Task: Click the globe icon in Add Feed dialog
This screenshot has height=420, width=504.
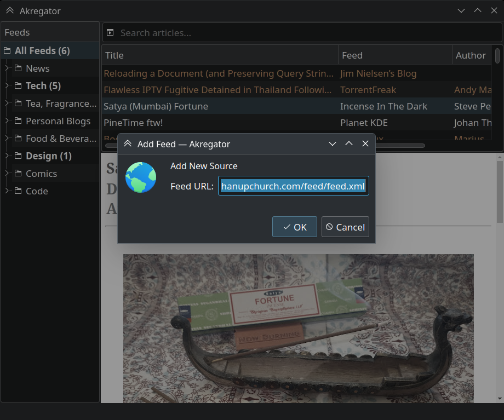Action: coord(141,177)
